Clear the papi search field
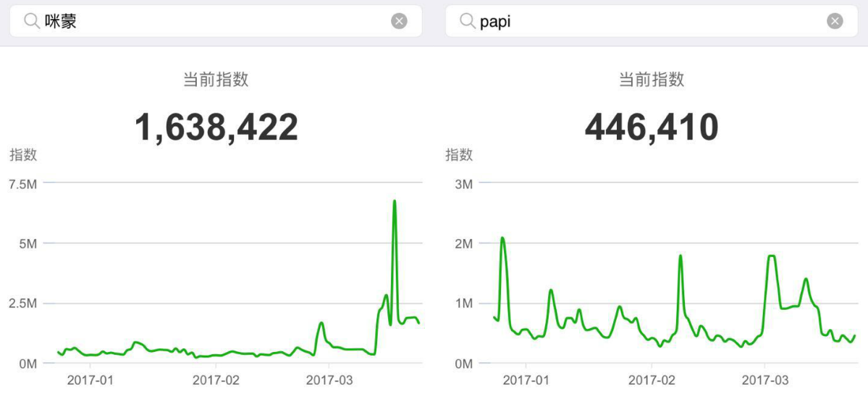This screenshot has width=868, height=407. point(835,21)
